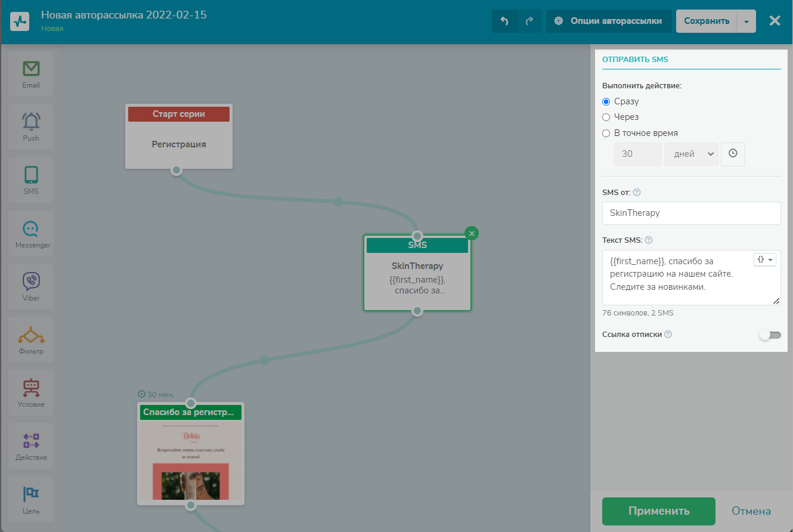Image resolution: width=793 pixels, height=532 pixels.
Task: Click the green Применить button
Action: 658,511
